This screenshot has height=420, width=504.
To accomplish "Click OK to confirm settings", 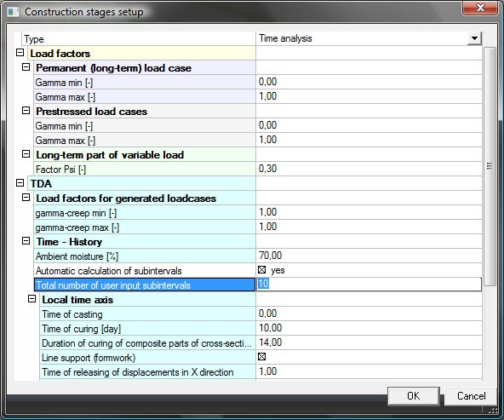I will coord(414,396).
